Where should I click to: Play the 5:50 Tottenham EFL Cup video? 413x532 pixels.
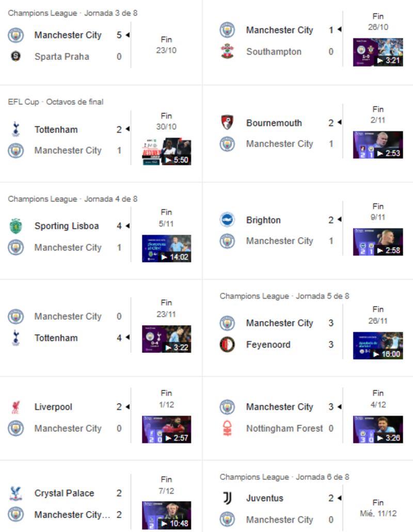(x=167, y=152)
